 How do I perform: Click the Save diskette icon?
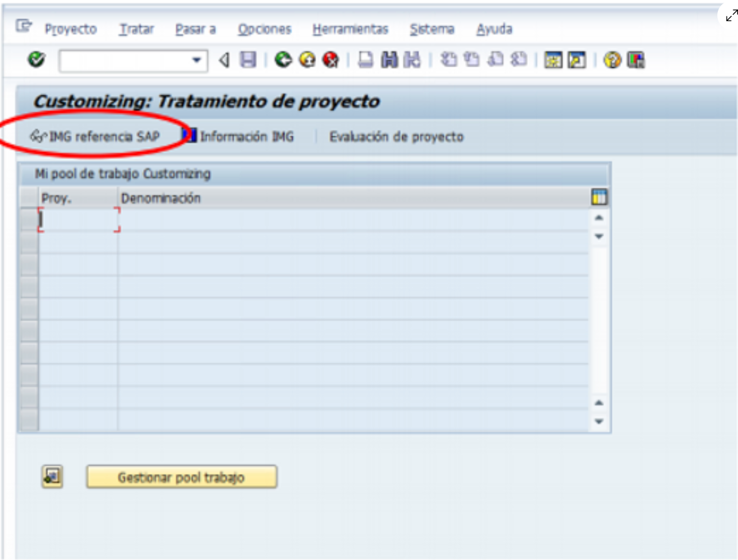click(x=248, y=60)
